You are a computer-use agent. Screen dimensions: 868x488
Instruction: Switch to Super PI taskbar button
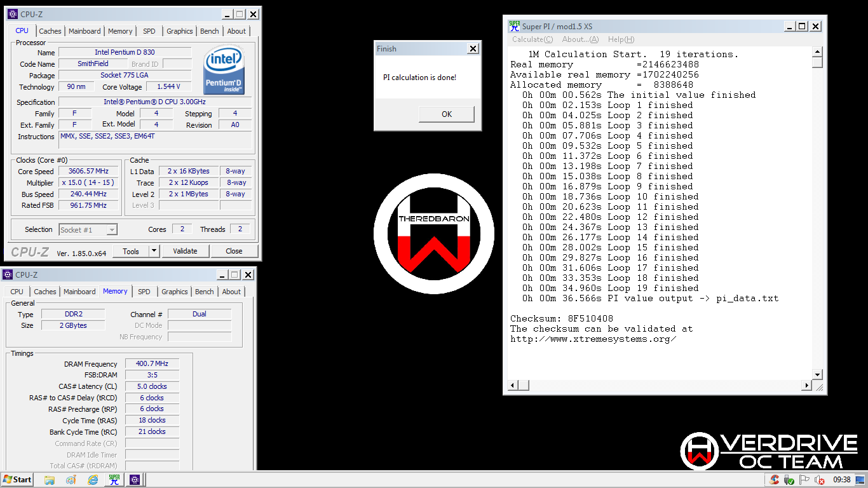[114, 480]
